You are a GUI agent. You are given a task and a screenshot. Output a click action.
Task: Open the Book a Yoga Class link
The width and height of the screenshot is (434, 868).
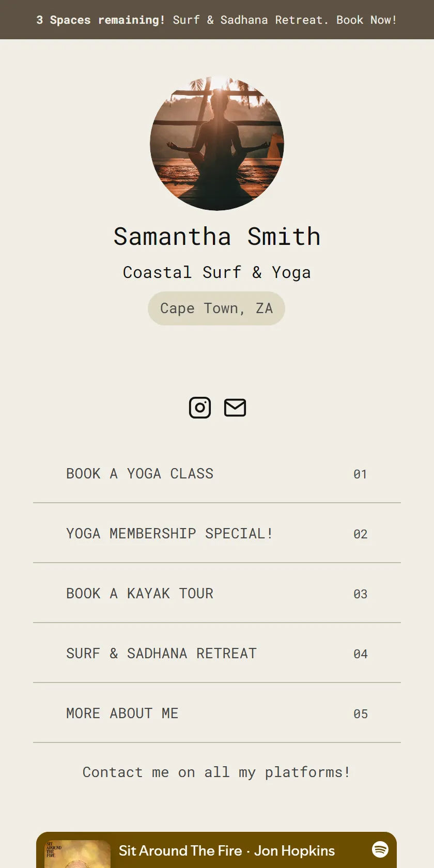tap(217, 473)
